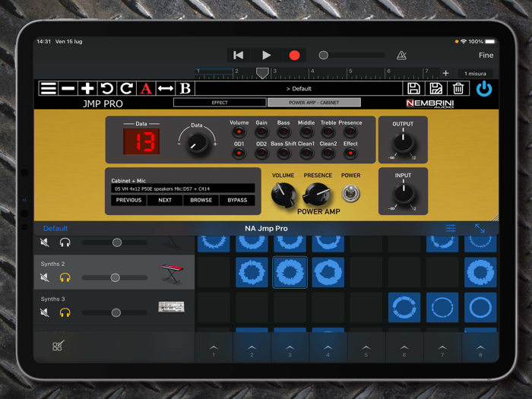
Task: Select preset slot A
Action: tap(146, 89)
